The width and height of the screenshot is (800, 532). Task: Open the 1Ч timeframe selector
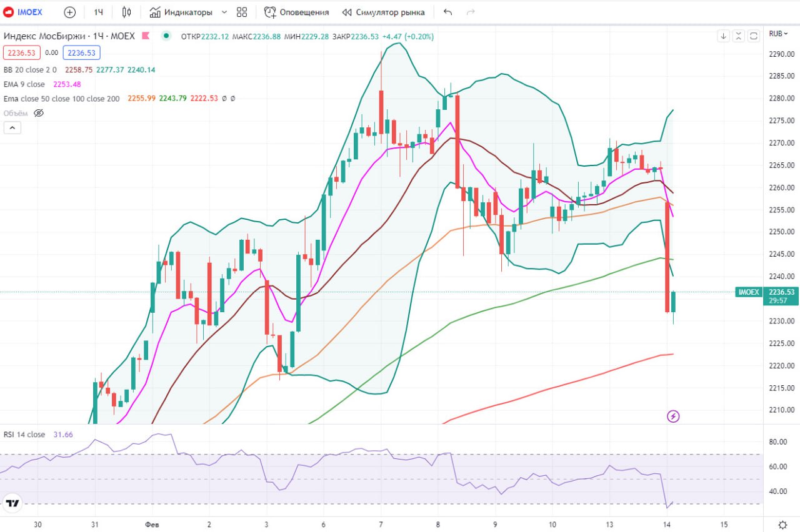point(99,12)
